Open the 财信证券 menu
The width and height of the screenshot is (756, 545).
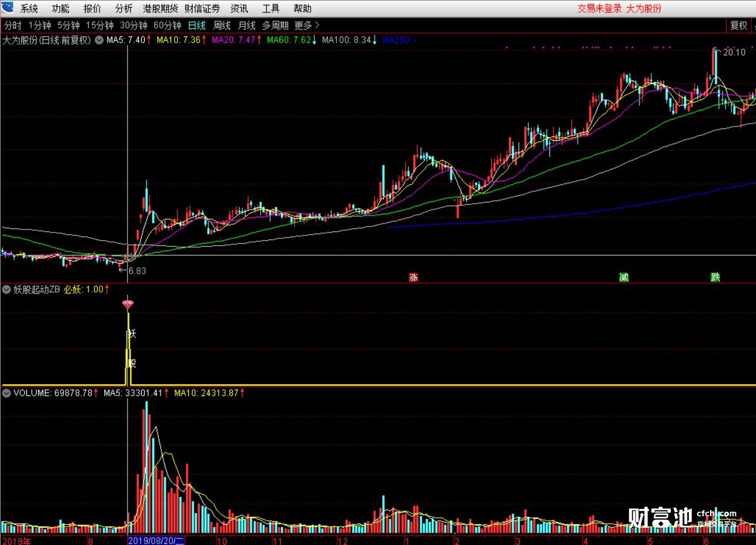[202, 9]
